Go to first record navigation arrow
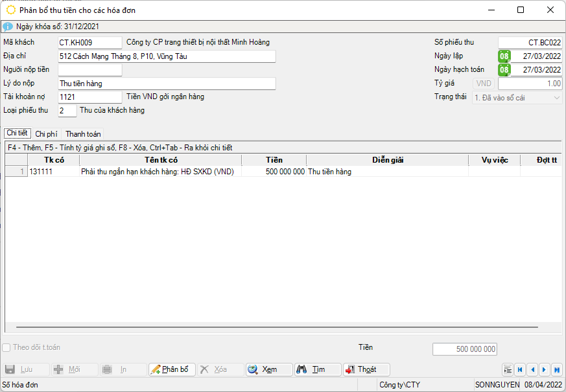The height and width of the screenshot is (392, 566). tap(520, 369)
